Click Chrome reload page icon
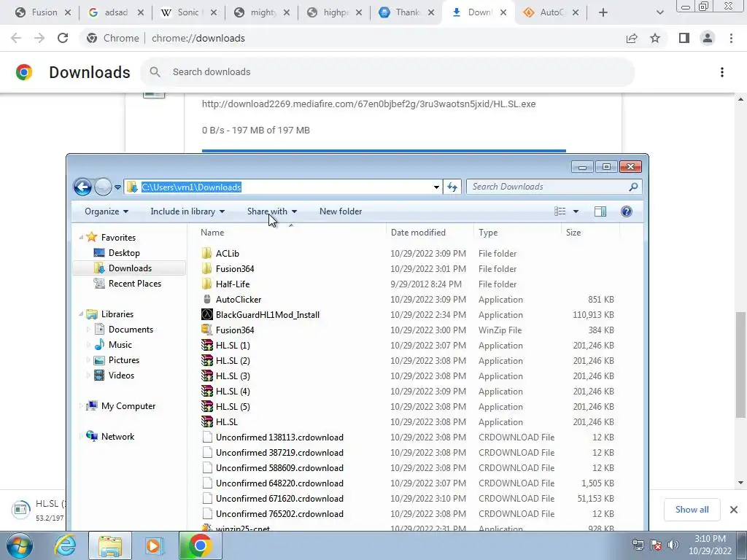747x560 pixels. point(63,38)
